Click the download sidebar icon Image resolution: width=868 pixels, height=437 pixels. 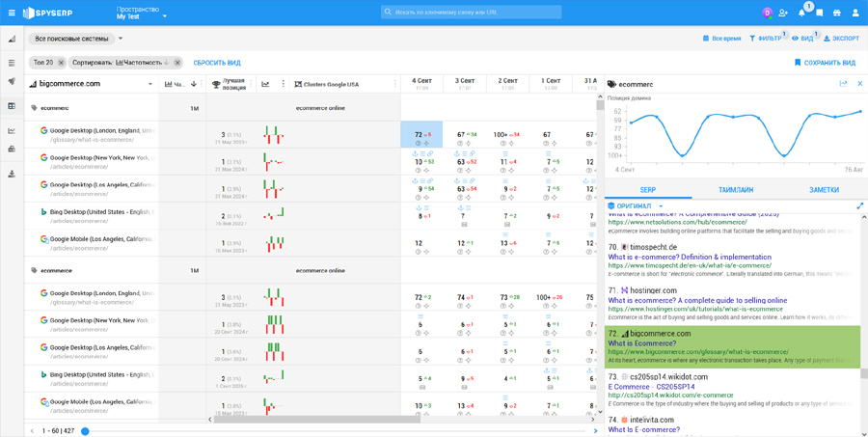(x=12, y=174)
